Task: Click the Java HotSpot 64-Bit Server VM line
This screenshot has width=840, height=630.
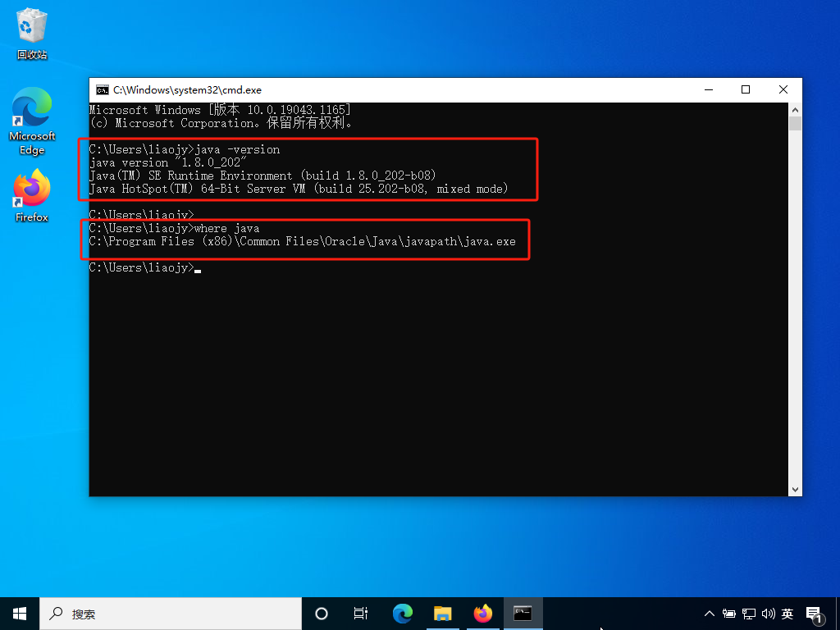Action: click(x=299, y=189)
